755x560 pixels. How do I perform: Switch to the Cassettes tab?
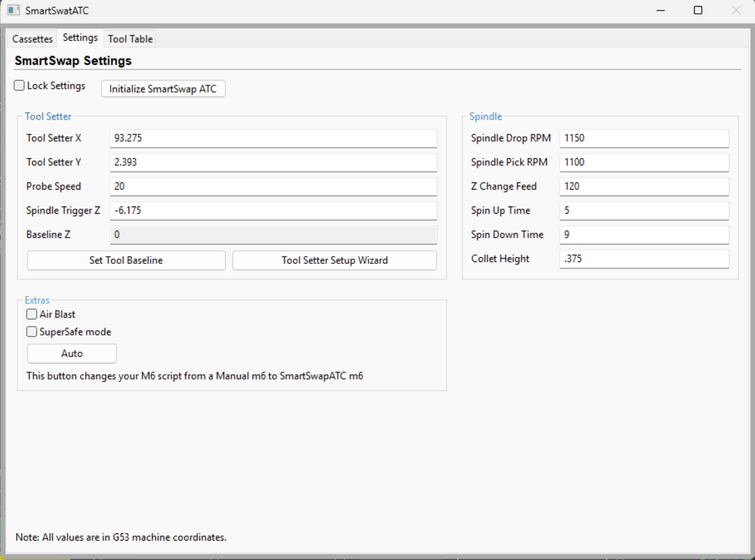32,39
